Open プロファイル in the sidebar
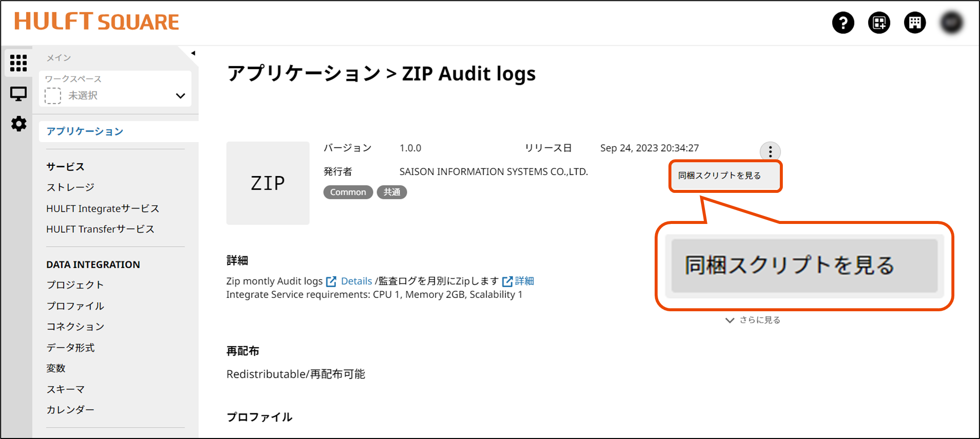The width and height of the screenshot is (980, 439). (75, 306)
